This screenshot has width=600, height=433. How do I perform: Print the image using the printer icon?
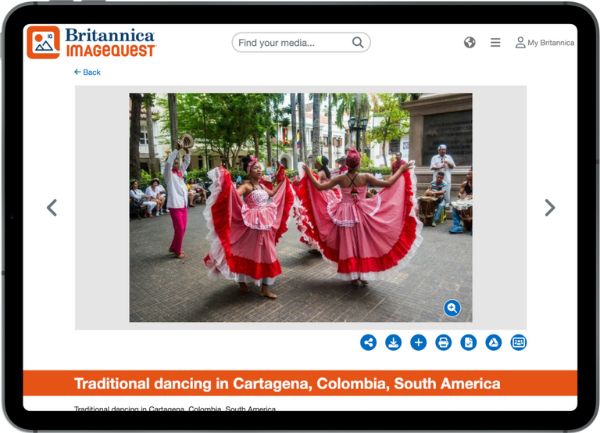coord(443,342)
